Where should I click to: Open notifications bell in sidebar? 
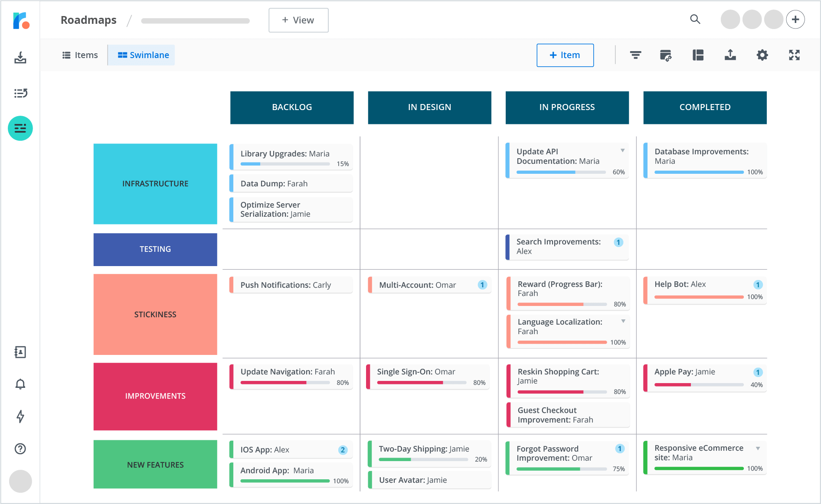tap(20, 384)
